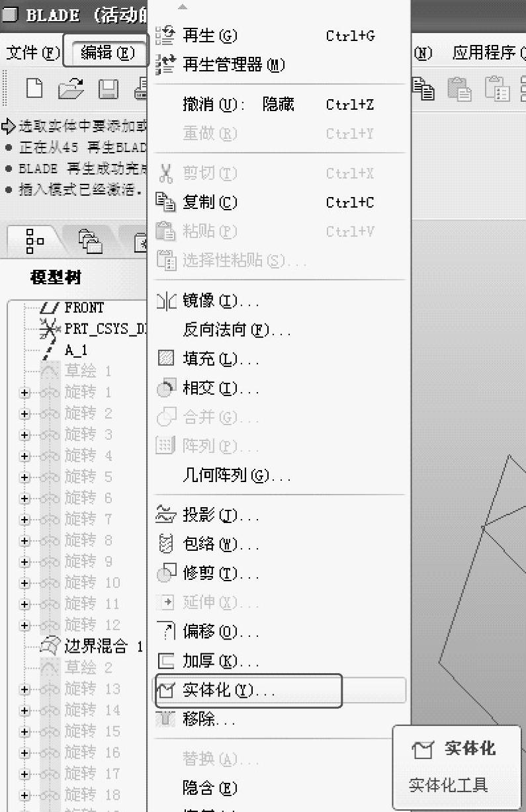
Task: Expand the 旋转 3 tree node
Action: tap(25, 435)
